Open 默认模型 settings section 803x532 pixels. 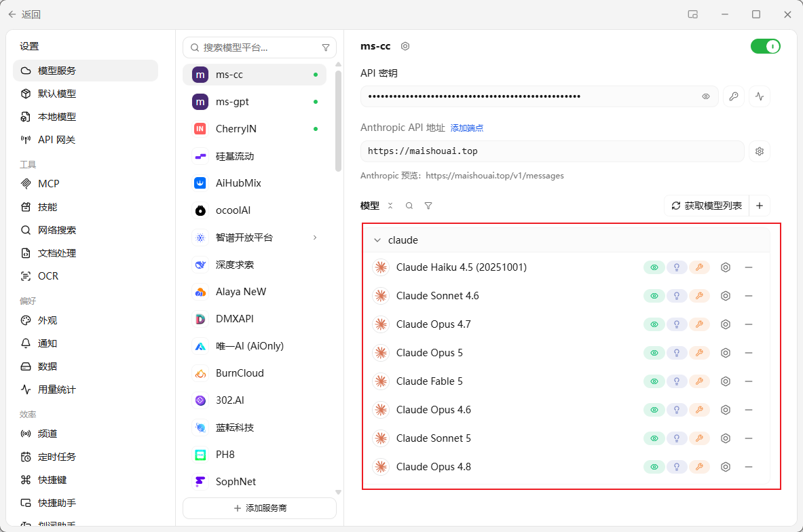(86, 94)
